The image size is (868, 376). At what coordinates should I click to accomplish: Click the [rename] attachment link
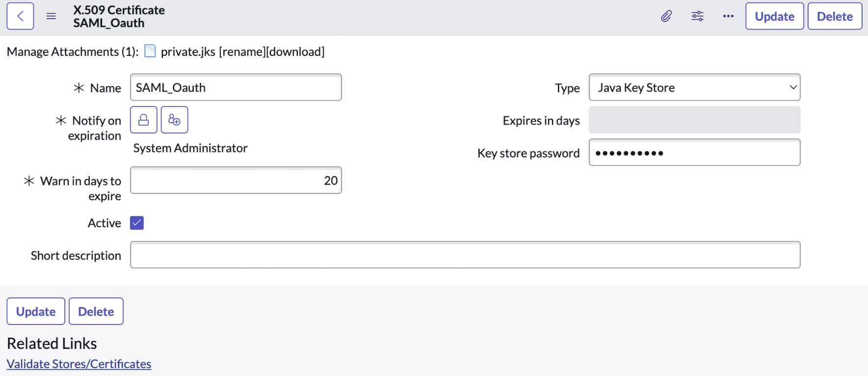pos(242,52)
